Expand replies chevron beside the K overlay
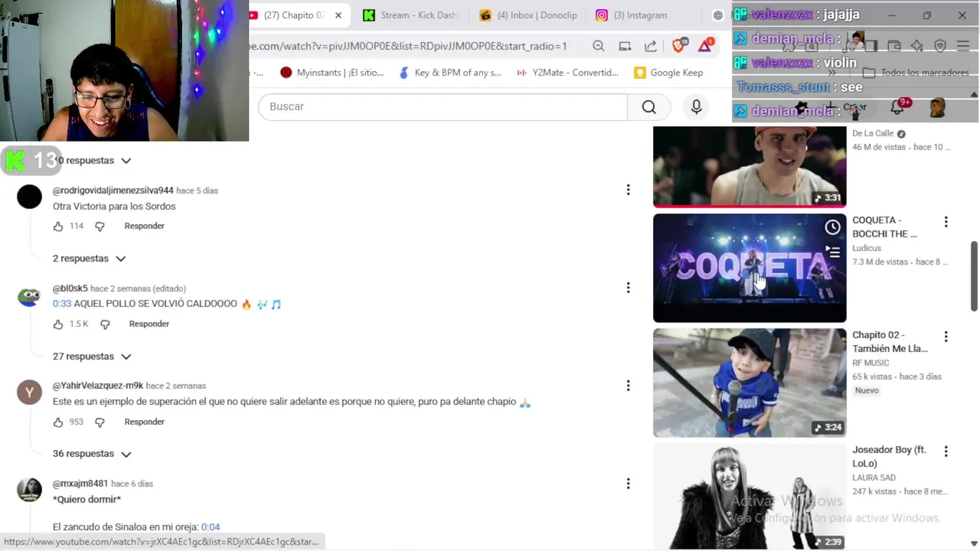 point(126,161)
